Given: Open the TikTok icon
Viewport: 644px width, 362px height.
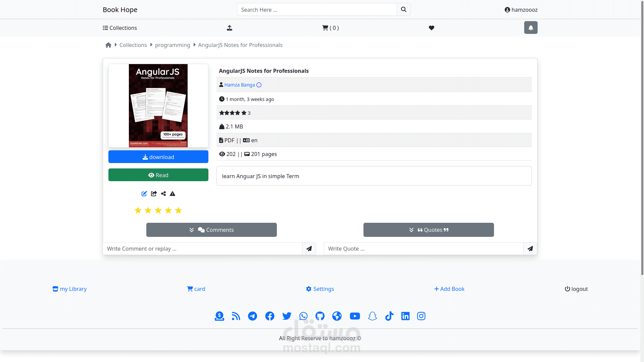Looking at the screenshot, I should [389, 316].
